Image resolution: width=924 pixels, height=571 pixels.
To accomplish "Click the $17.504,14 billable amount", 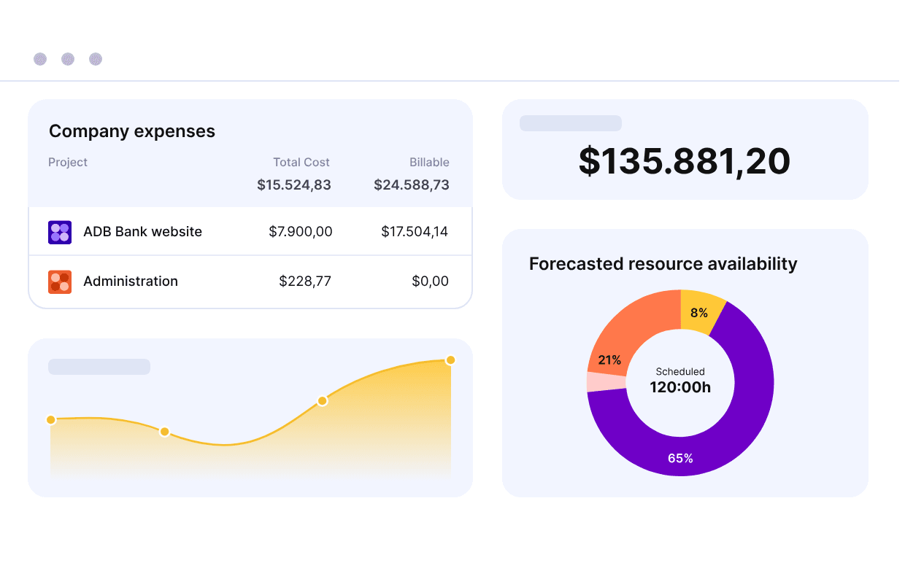I will pyautogui.click(x=415, y=232).
